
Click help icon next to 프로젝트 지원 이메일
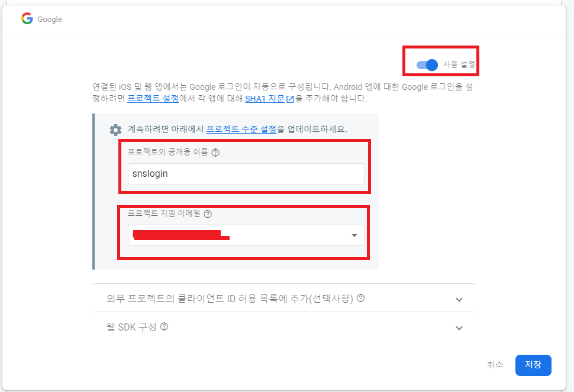(x=208, y=214)
